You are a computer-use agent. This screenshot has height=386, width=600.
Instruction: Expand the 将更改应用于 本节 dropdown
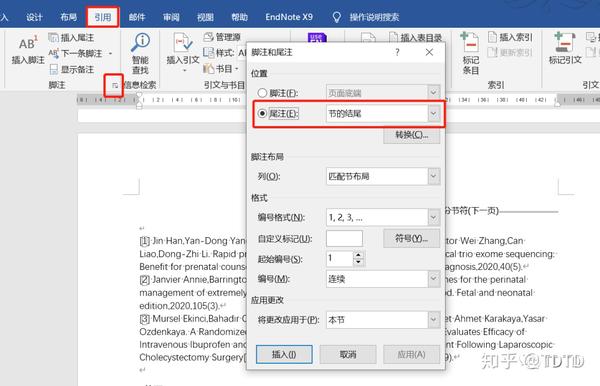click(433, 320)
